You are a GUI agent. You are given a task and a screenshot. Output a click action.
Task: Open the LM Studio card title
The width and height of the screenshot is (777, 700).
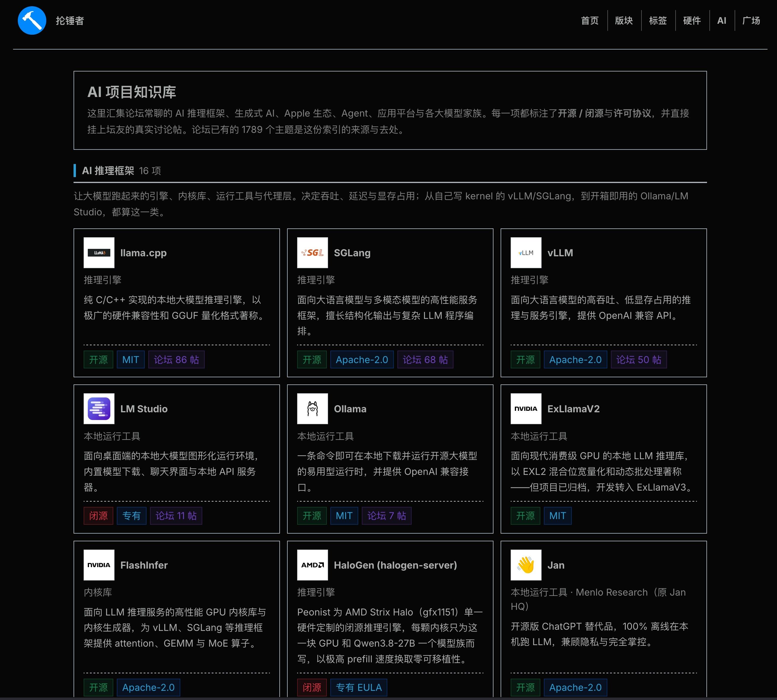(x=144, y=409)
